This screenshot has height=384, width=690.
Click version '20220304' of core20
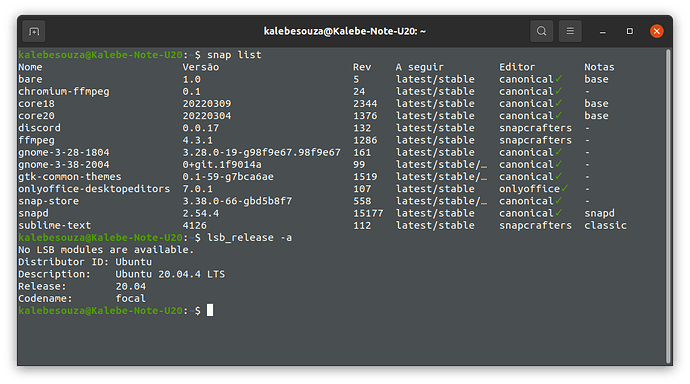click(207, 116)
